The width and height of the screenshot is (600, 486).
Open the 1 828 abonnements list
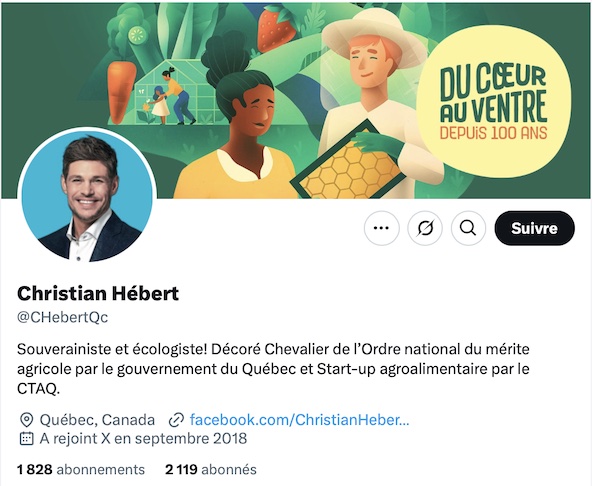point(81,469)
